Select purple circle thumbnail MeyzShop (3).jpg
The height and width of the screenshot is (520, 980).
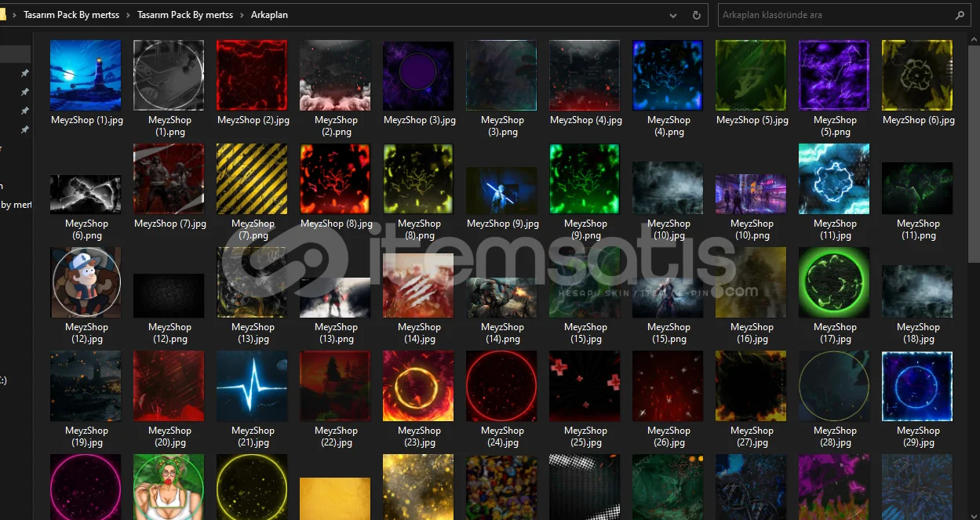click(x=418, y=76)
